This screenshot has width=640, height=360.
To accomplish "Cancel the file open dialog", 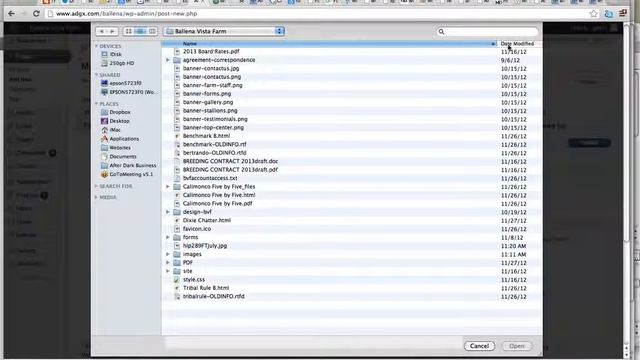I will point(479,346).
